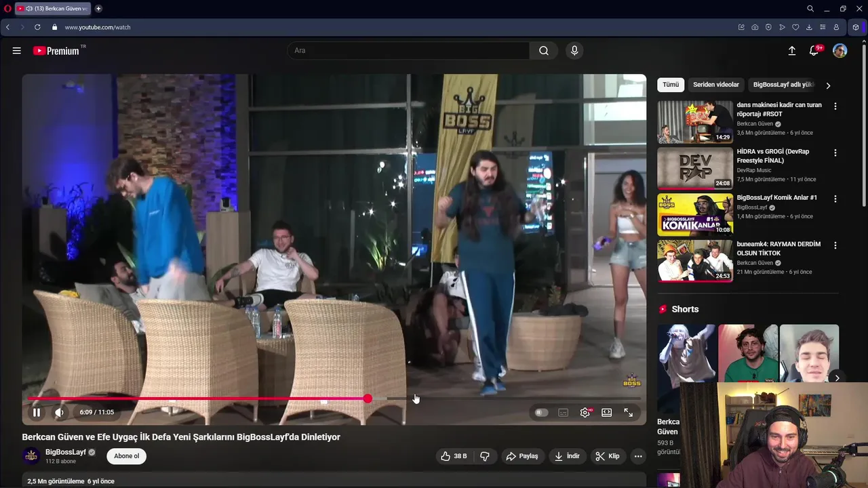Subscribe with the Abone ol button
The image size is (868, 488).
tap(127, 456)
